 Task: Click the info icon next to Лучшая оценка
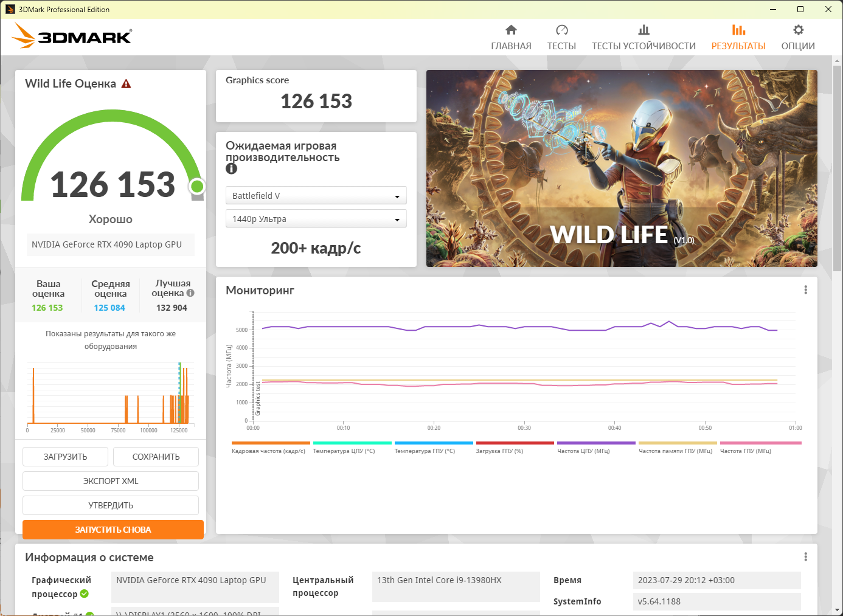[x=190, y=293]
